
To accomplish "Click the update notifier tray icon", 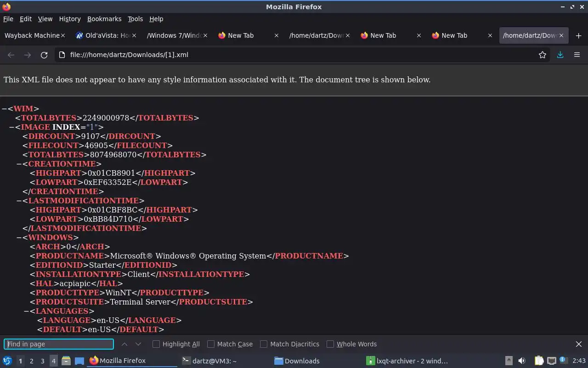I will (x=564, y=361).
